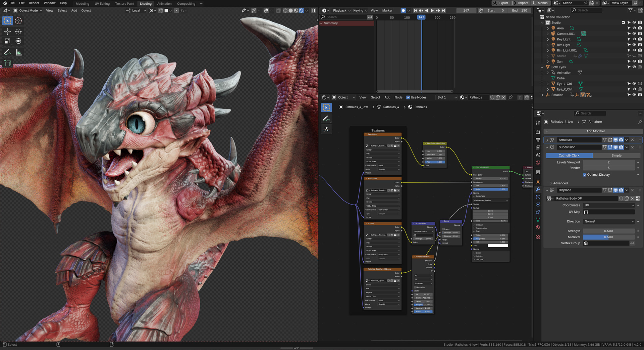This screenshot has height=350, width=644.
Task: Select the Select Box tool
Action: pos(7,21)
